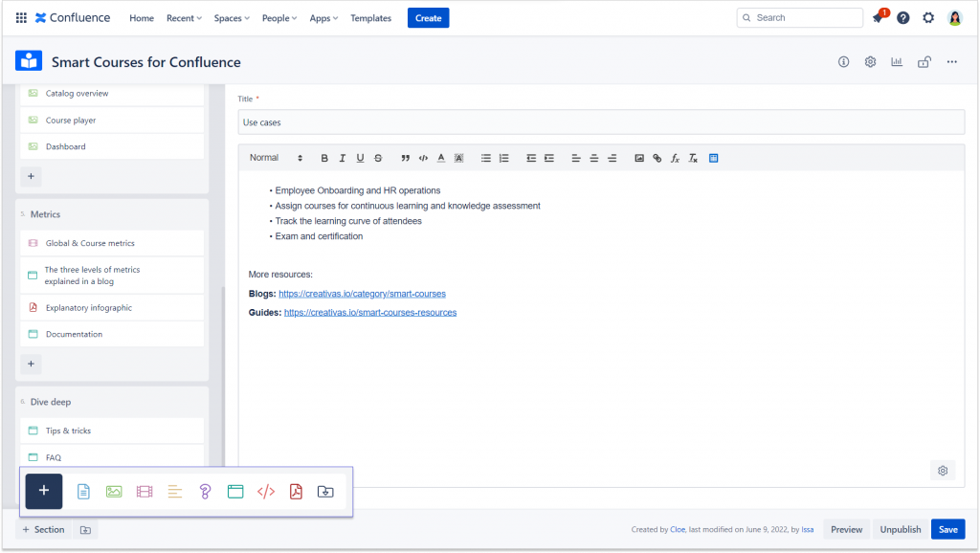Add a quiz question using the question-mark icon
The height and width of the screenshot is (553, 980).
pos(205,491)
